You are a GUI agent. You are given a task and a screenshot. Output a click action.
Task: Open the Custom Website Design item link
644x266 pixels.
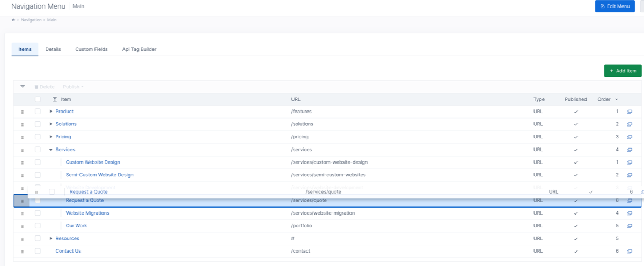click(x=93, y=162)
